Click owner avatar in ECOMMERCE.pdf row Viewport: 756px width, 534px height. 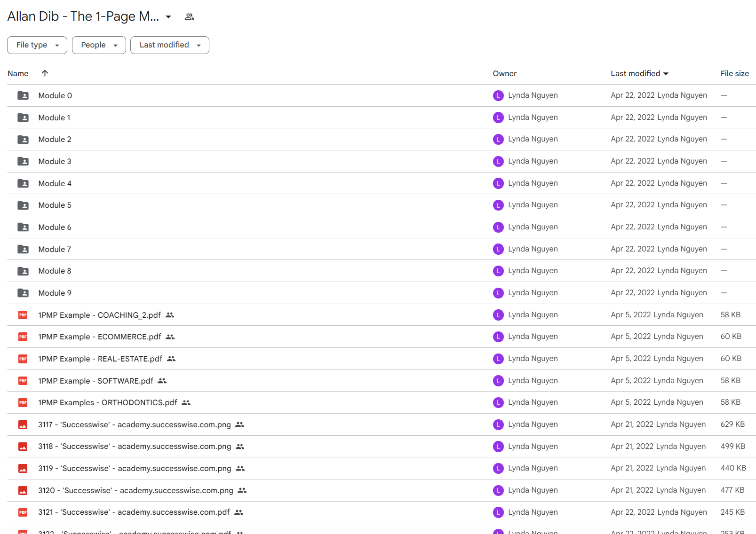point(498,337)
